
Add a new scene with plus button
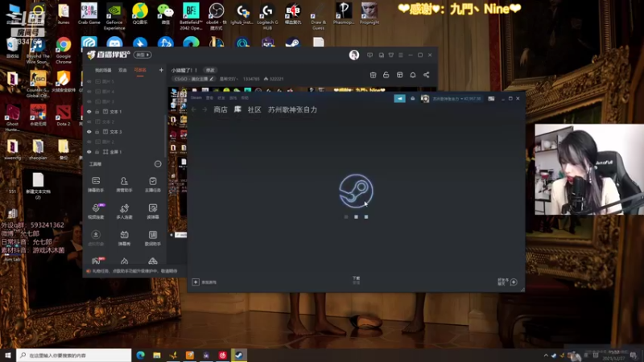[x=161, y=70]
